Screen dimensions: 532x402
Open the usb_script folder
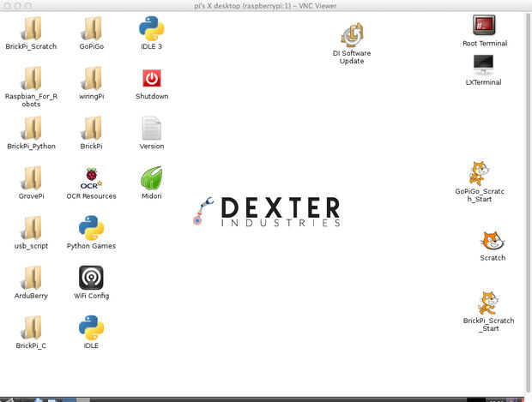(x=31, y=228)
